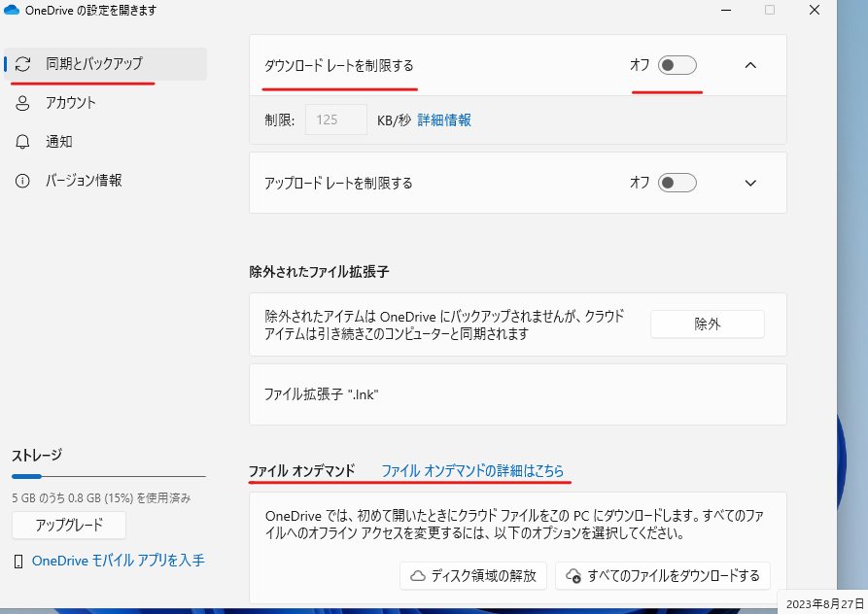Toggle the ダウンロード レートを制限する switch
The width and height of the screenshot is (868, 614).
click(677, 65)
